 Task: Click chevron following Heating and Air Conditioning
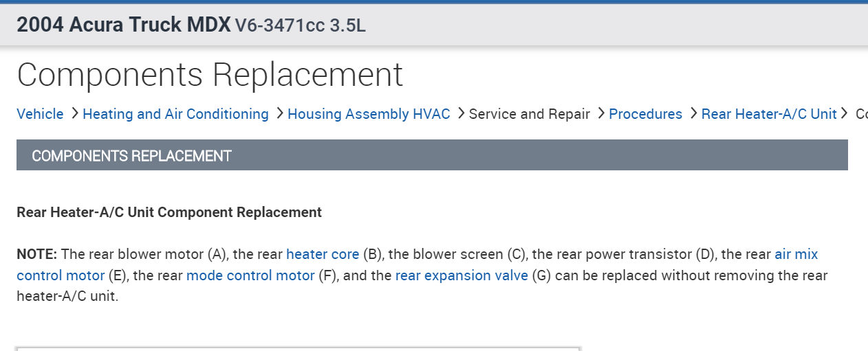pyautogui.click(x=279, y=113)
